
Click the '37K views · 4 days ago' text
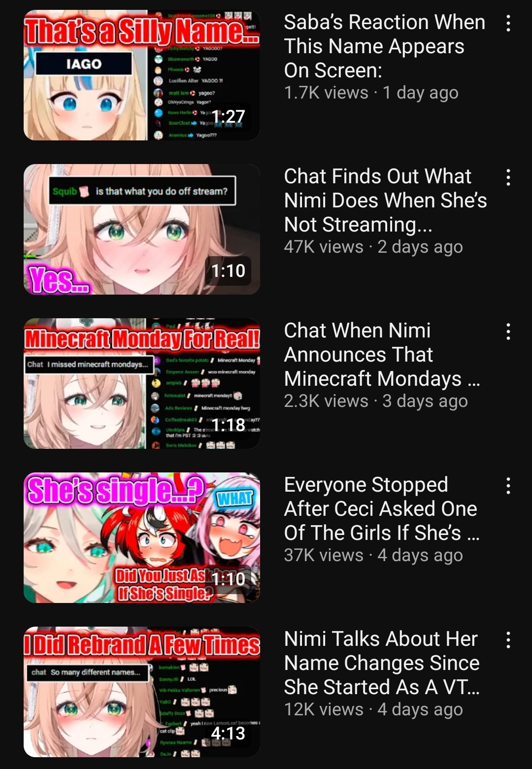click(373, 555)
